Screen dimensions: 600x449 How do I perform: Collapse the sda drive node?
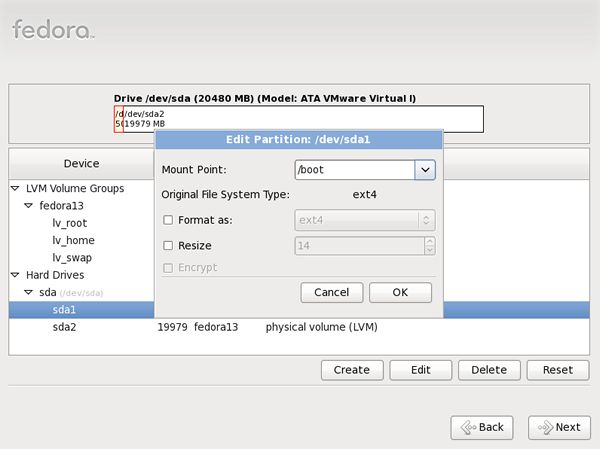pyautogui.click(x=28, y=292)
